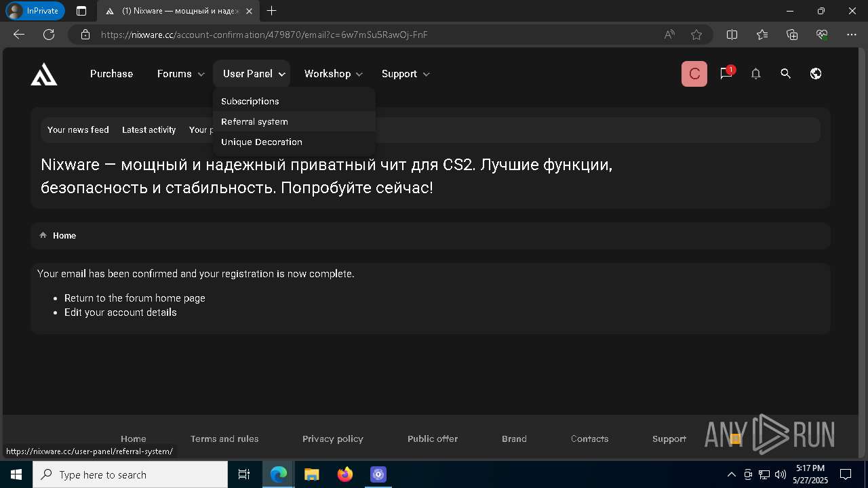Open footer Support link
Screen dimensions: 868x488
tap(669, 439)
